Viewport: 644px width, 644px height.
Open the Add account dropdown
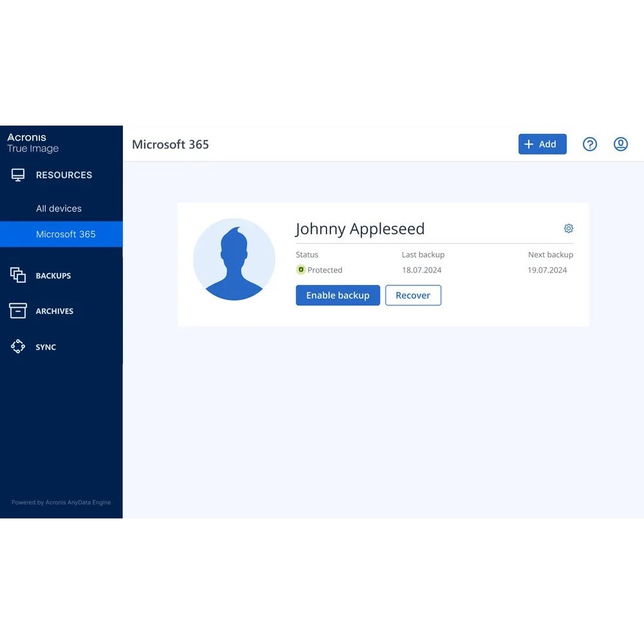542,144
